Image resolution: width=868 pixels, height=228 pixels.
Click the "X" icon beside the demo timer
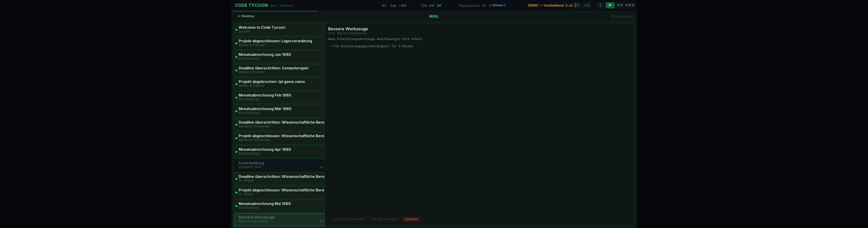[577, 5]
